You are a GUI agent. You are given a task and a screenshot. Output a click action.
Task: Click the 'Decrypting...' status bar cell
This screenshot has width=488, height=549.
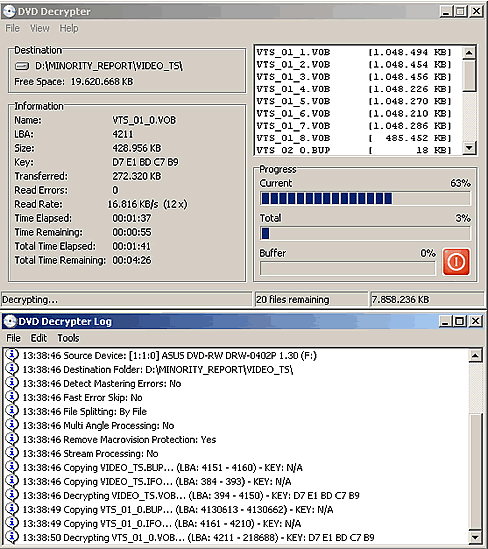pyautogui.click(x=126, y=300)
